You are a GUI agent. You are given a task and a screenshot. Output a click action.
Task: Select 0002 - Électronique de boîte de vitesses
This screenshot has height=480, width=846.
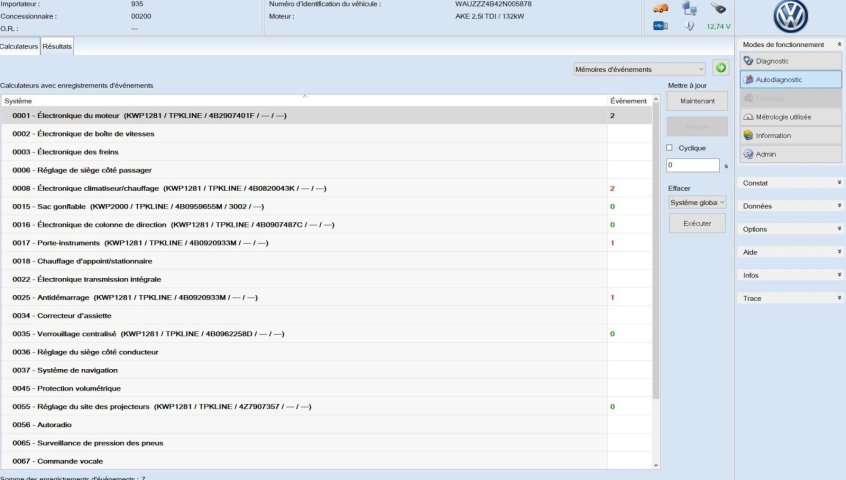click(326, 134)
